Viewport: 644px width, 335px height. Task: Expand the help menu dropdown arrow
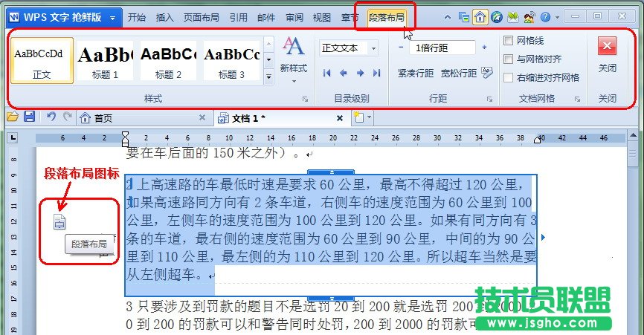point(557,18)
